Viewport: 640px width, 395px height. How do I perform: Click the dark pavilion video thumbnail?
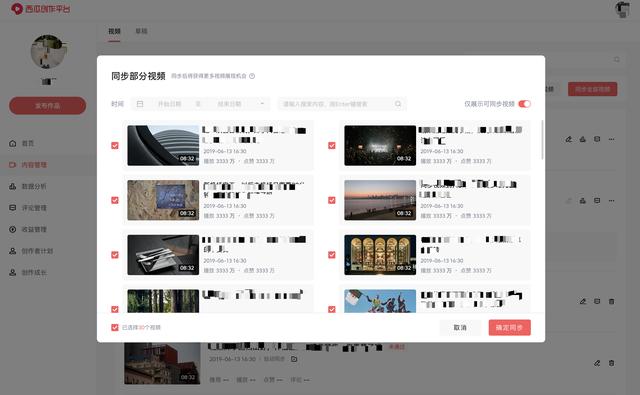(x=163, y=255)
